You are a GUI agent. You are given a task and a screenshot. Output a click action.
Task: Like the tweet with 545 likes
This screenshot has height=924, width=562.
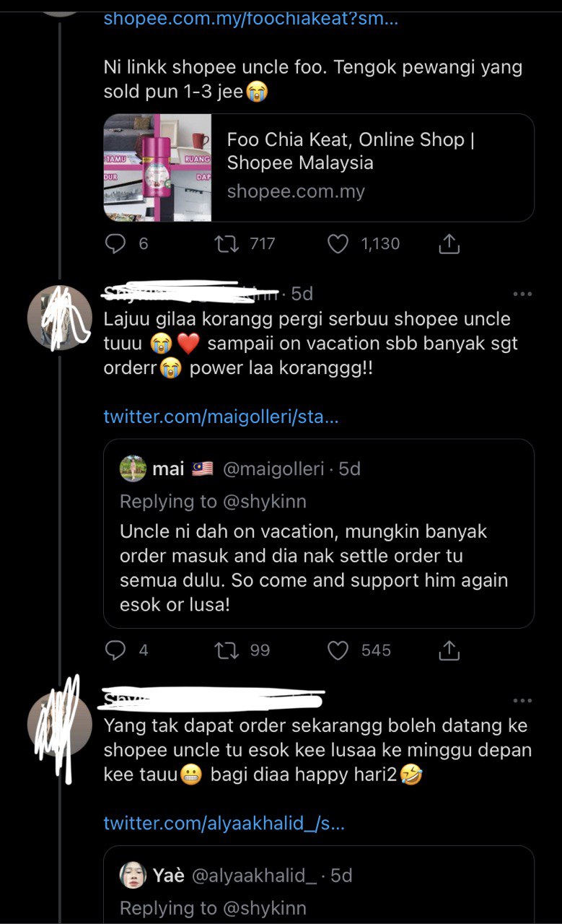(338, 650)
